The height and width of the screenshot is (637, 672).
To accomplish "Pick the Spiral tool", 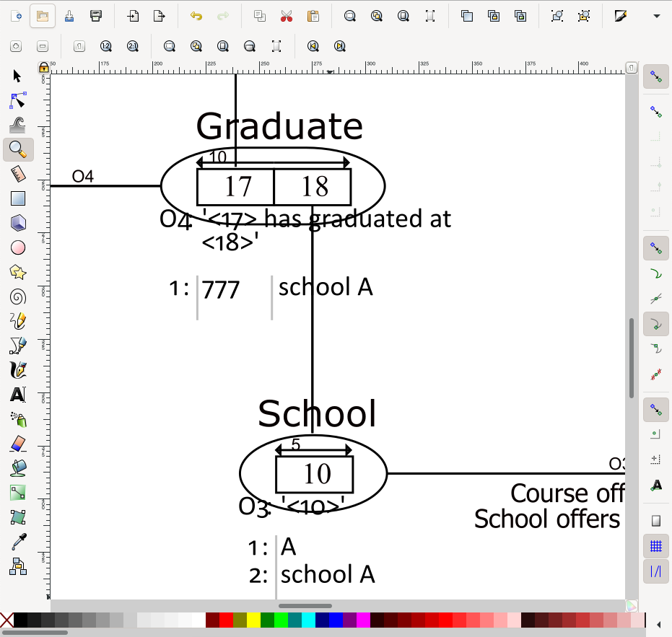I will coord(18,296).
